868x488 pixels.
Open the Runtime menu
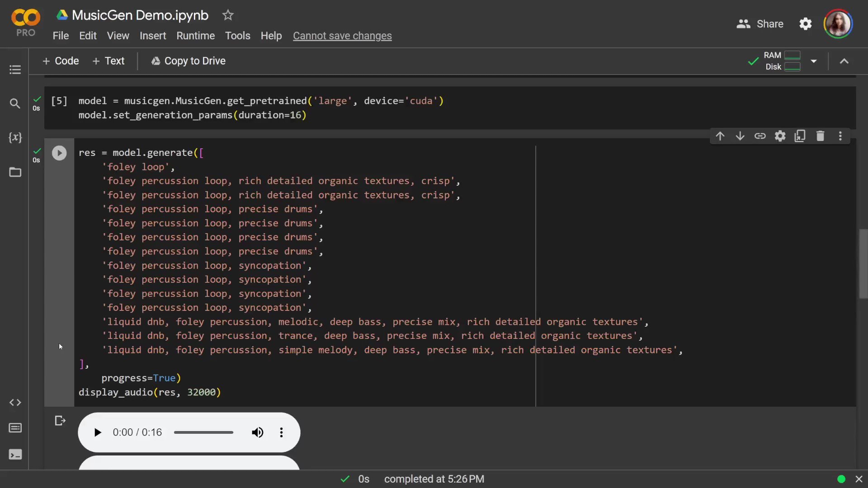click(x=195, y=36)
